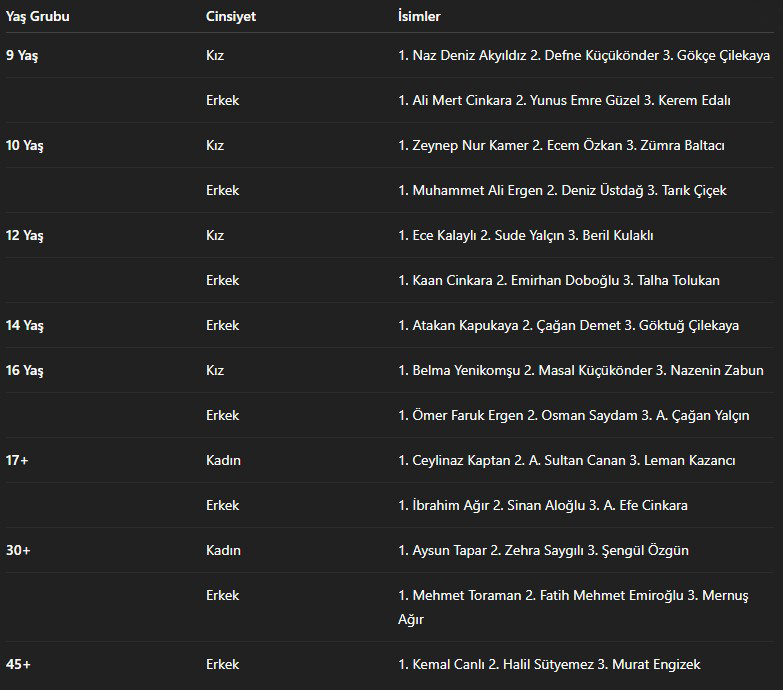Click the "Kadın" cell beside Aysun Tapar
This screenshot has height=690, width=783.
point(223,551)
